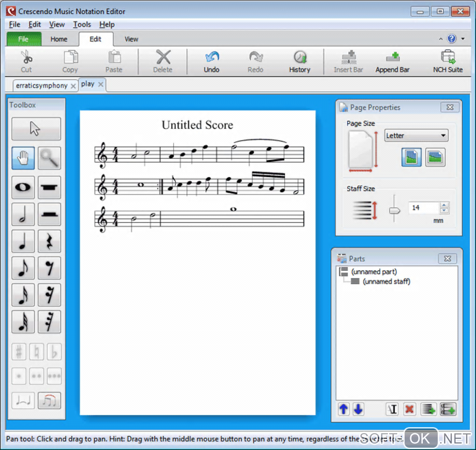Open the History list
The width and height of the screenshot is (476, 450).
point(300,62)
